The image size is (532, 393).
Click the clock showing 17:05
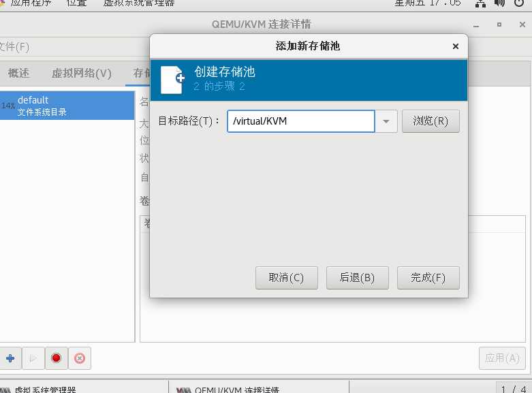(428, 3)
